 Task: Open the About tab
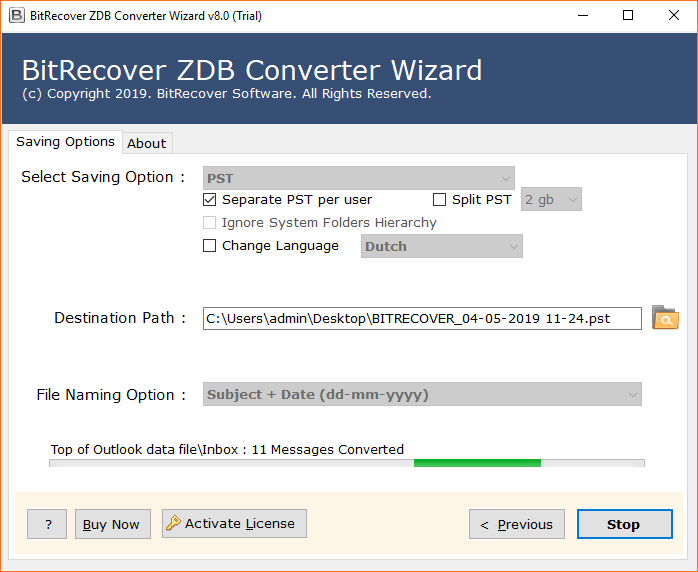pyautogui.click(x=147, y=143)
